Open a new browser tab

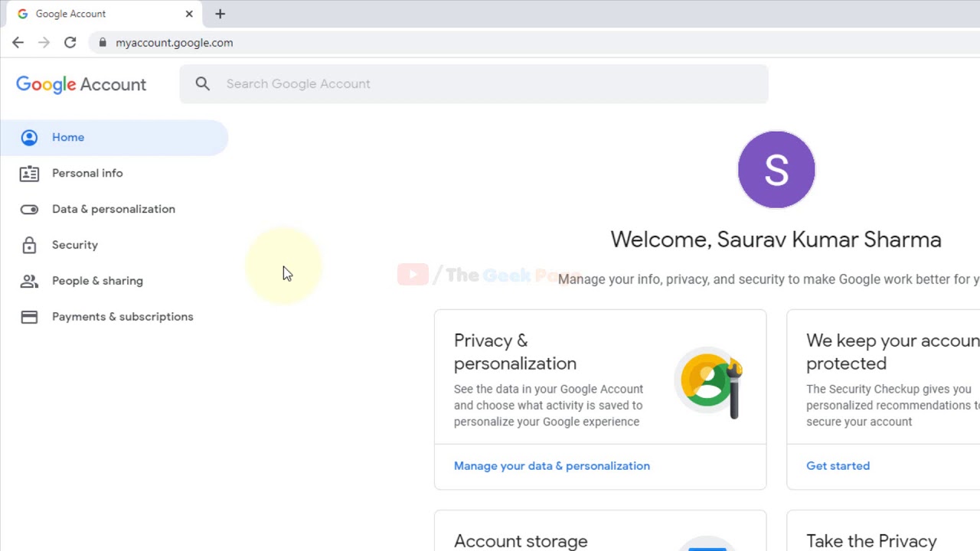click(220, 14)
